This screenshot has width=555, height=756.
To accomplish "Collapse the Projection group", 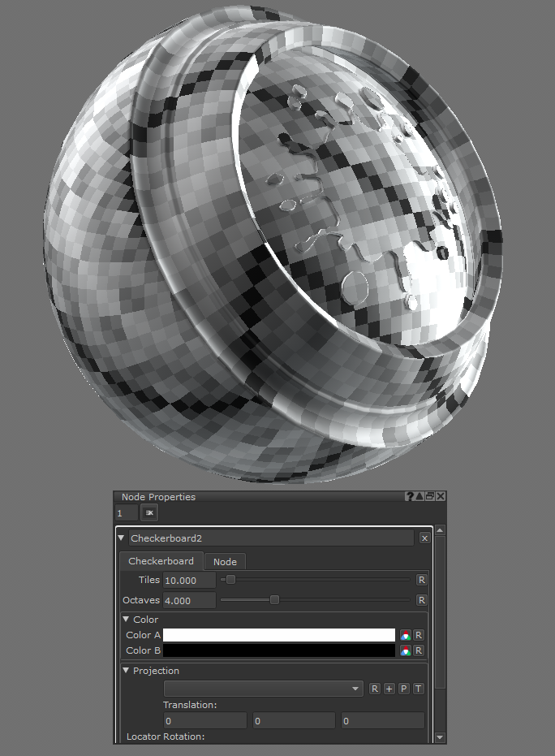I will [126, 671].
